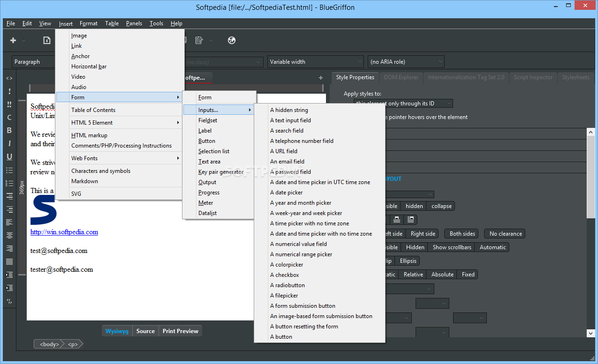Click the justify text icon
This screenshot has height=364, width=598.
(9, 261)
